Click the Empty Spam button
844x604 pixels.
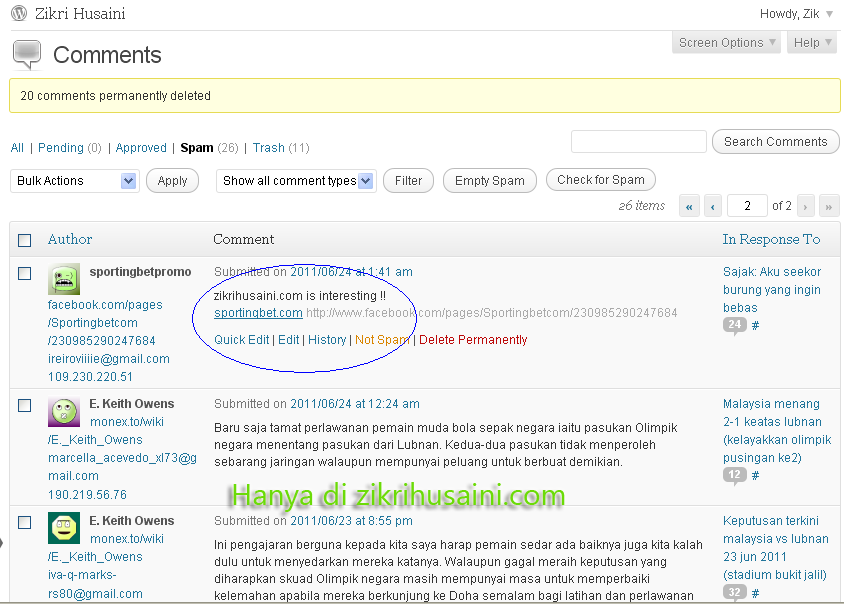click(489, 180)
